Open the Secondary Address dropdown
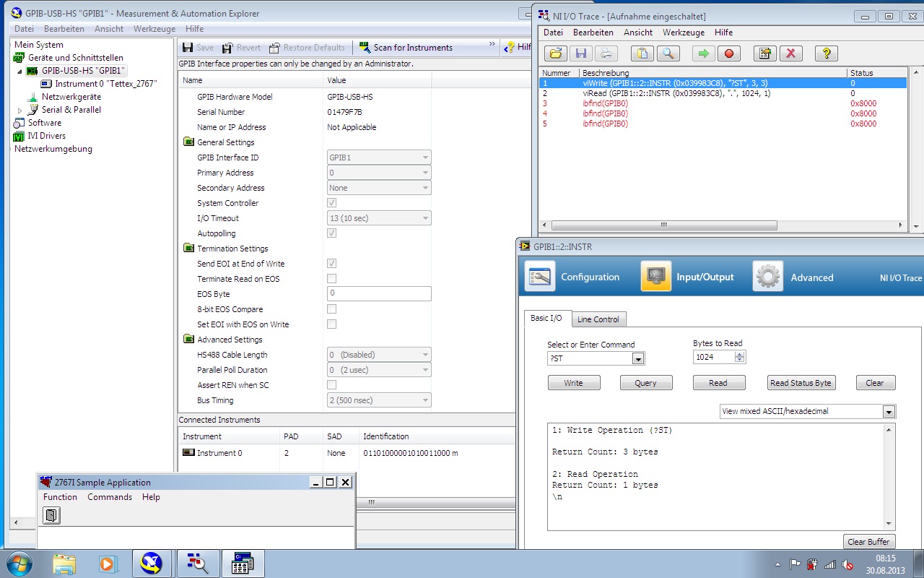The image size is (924, 578). (379, 188)
